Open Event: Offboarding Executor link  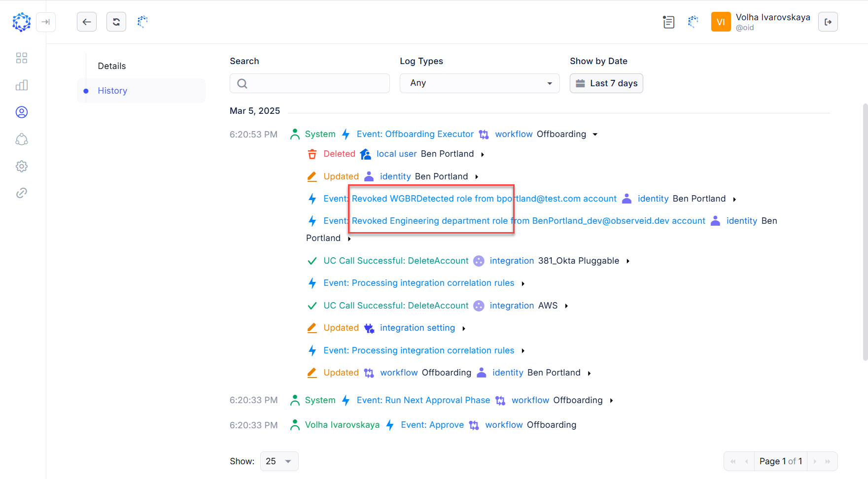(415, 134)
